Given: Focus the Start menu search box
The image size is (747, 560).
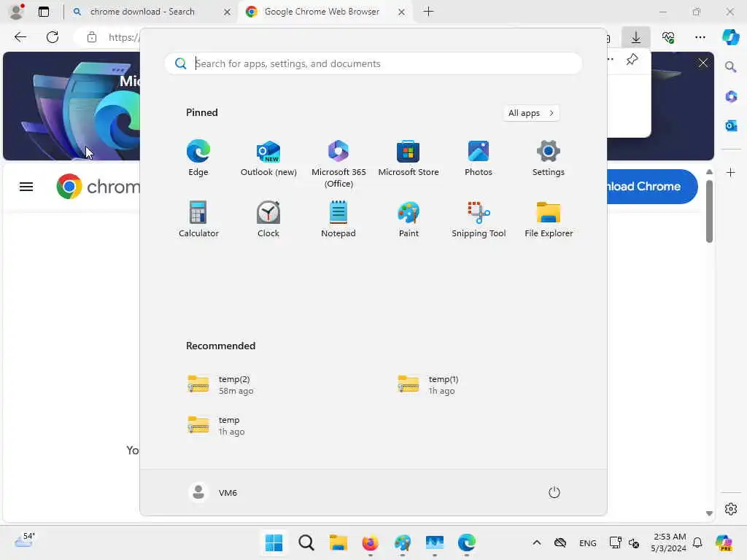Looking at the screenshot, I should [x=373, y=63].
